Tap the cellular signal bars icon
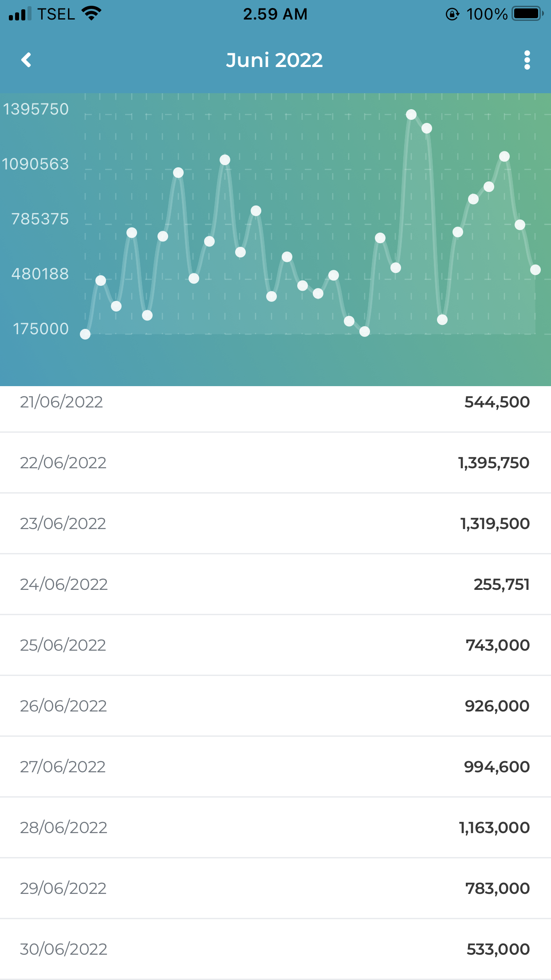 20,14
